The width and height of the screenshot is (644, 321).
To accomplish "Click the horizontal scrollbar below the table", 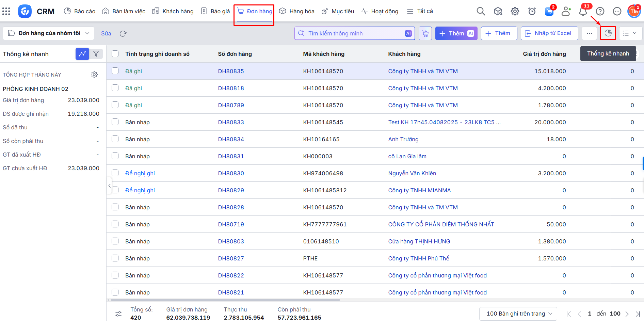I will tap(225, 300).
